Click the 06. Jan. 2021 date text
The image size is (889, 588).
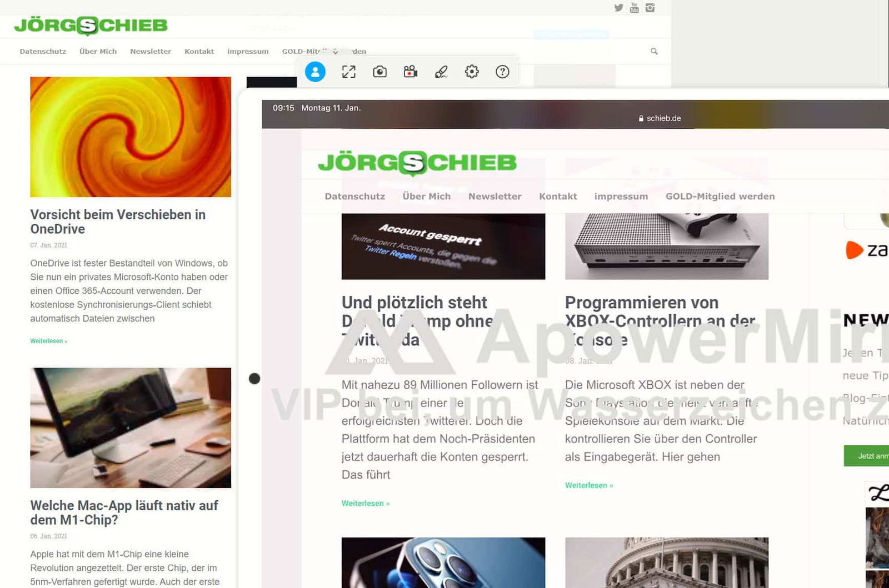pyautogui.click(x=48, y=536)
